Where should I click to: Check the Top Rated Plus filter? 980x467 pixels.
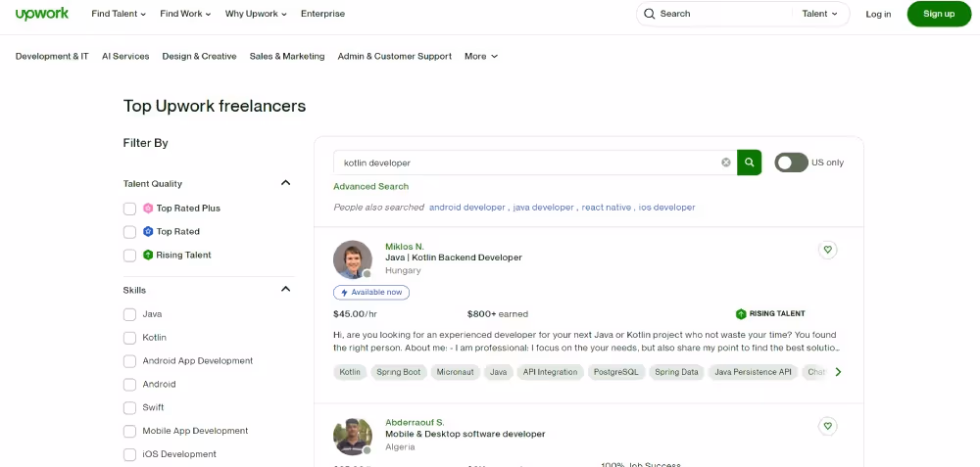[129, 209]
